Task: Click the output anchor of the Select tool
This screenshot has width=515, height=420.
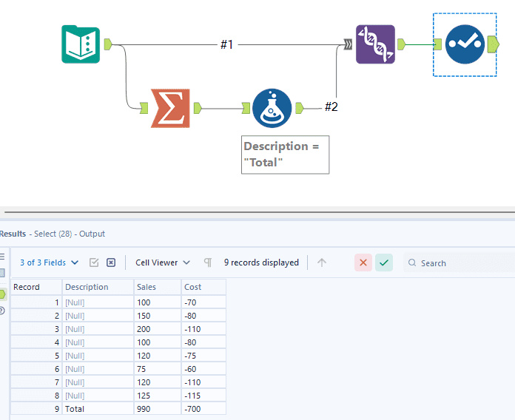Action: (x=494, y=45)
